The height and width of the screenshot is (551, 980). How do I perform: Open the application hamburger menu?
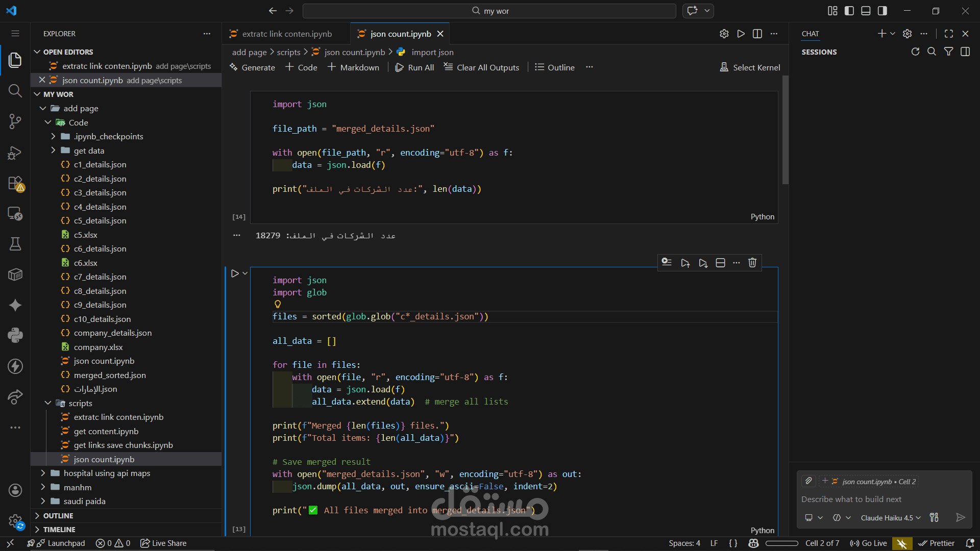pyautogui.click(x=15, y=34)
